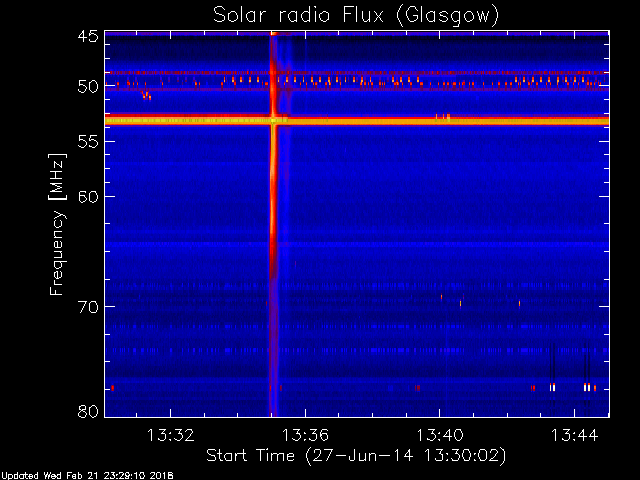The width and height of the screenshot is (640, 480).
Task: Click the bright vertical radio burst streak near 60 MHz
Action: pyautogui.click(x=273, y=196)
